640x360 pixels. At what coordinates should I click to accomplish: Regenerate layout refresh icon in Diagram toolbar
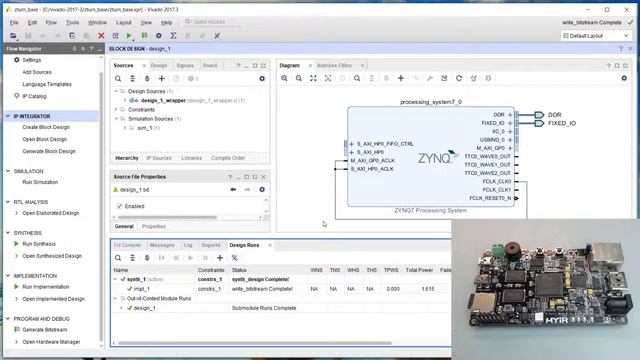pyautogui.click(x=459, y=78)
